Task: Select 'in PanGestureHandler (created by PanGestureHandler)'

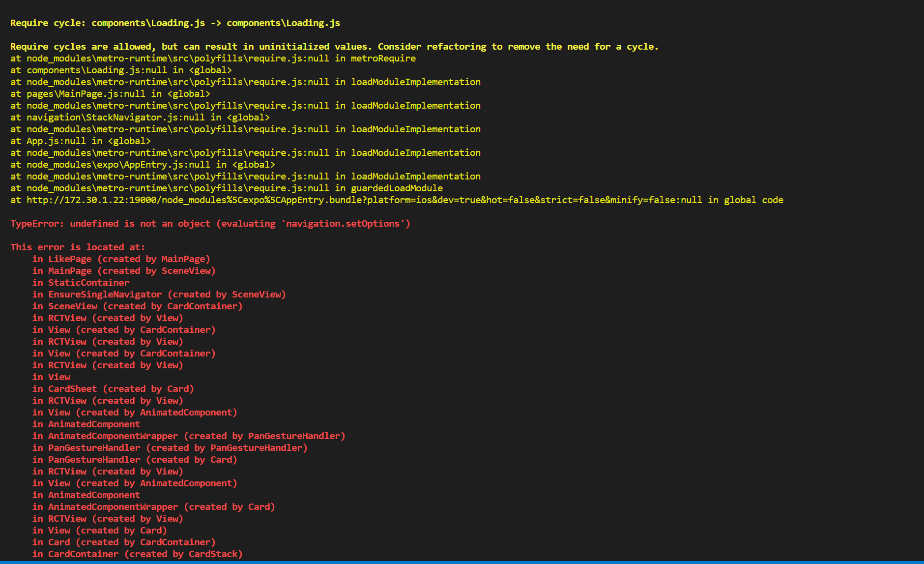Action: [x=170, y=448]
